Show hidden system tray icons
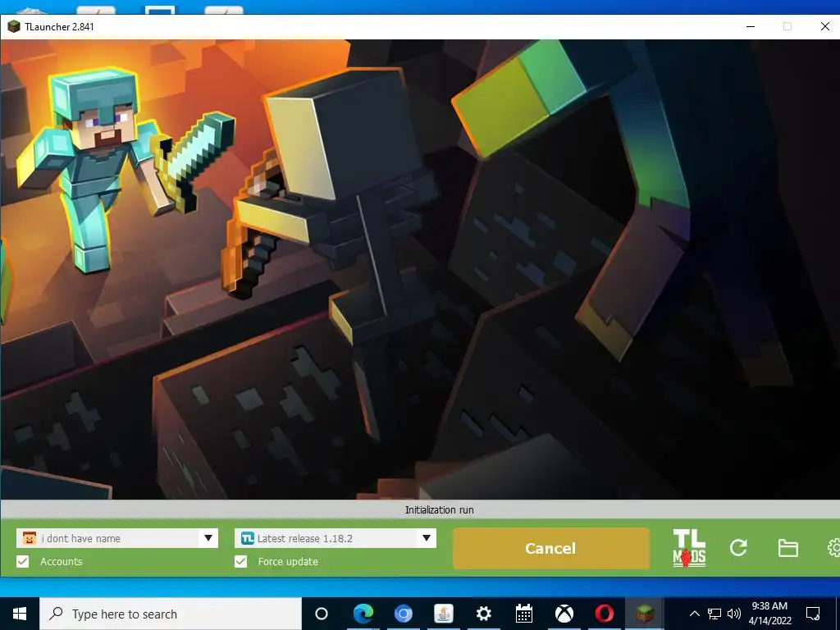 [694, 614]
